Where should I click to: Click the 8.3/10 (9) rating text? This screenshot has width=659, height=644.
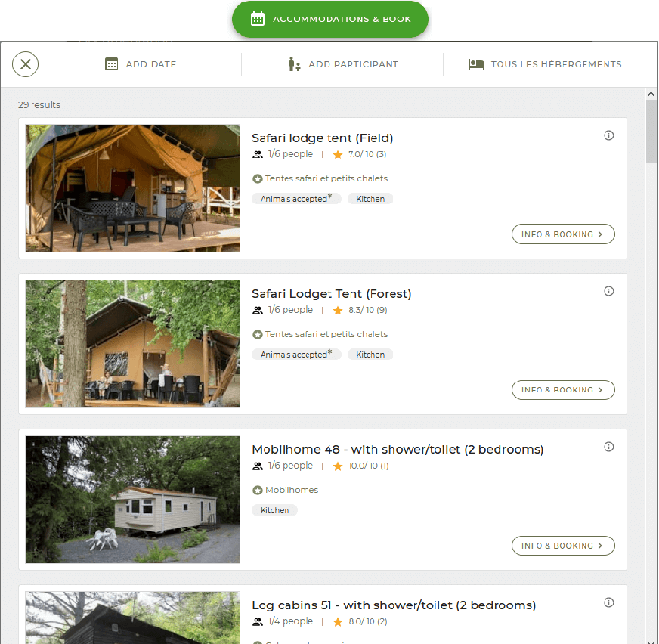click(368, 310)
